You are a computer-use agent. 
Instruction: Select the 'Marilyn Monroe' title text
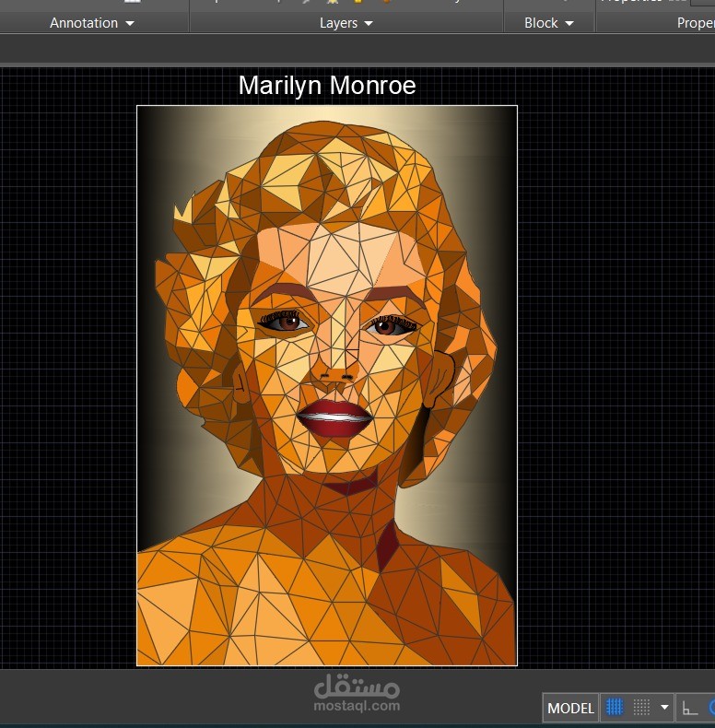click(x=327, y=86)
